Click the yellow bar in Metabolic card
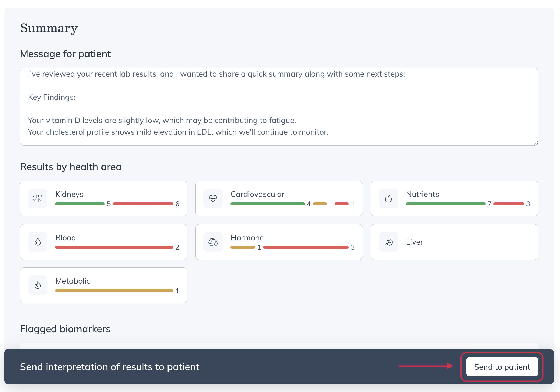Viewport: 560px width, 392px height. [114, 291]
